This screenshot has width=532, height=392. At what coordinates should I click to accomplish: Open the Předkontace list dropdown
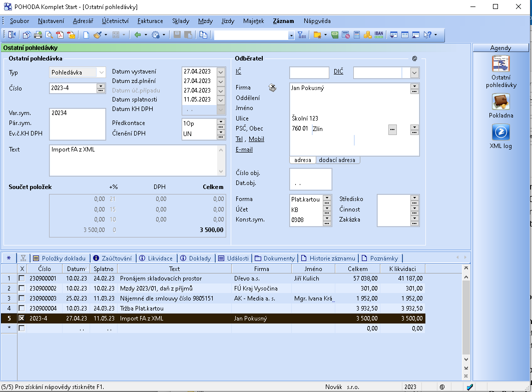click(221, 121)
